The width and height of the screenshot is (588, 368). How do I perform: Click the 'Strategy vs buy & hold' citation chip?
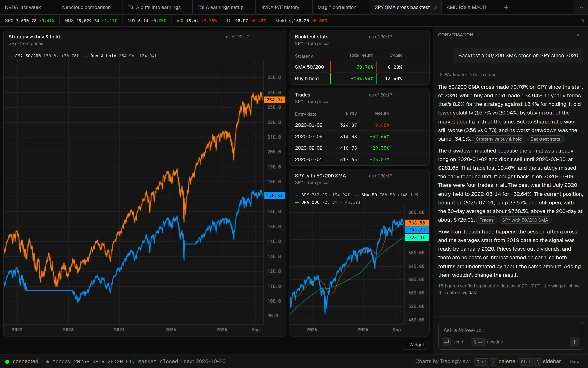499,139
